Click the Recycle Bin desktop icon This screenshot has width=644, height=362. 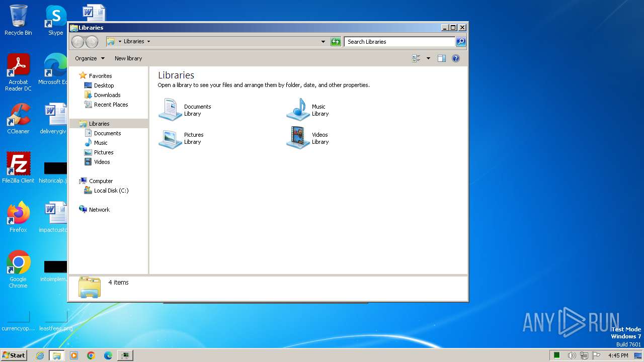coord(18,20)
